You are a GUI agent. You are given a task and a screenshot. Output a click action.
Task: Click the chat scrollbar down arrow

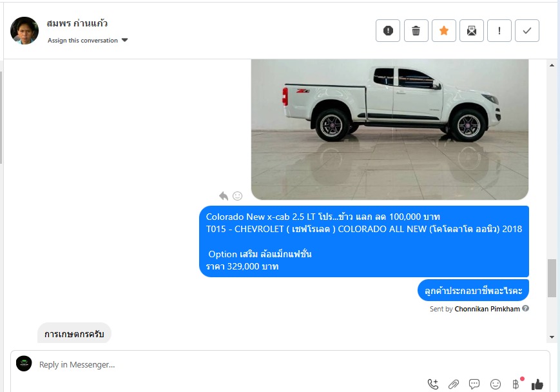(552, 337)
